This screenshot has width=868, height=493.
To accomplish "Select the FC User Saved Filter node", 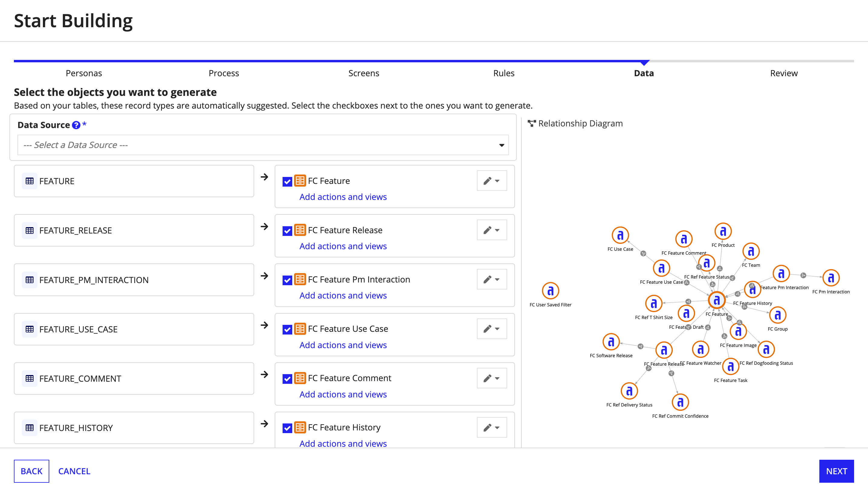I will pos(550,291).
